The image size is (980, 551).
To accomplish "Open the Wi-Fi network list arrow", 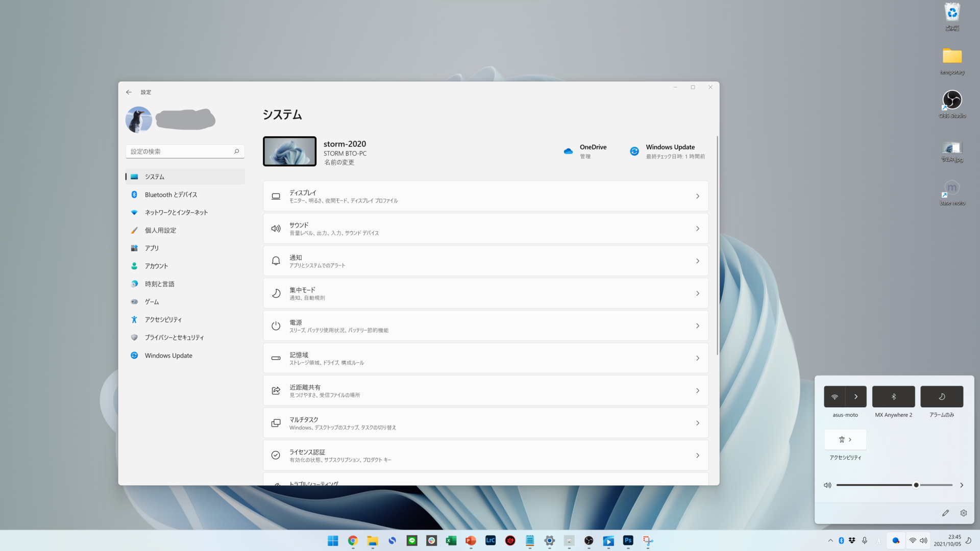I will point(856,396).
